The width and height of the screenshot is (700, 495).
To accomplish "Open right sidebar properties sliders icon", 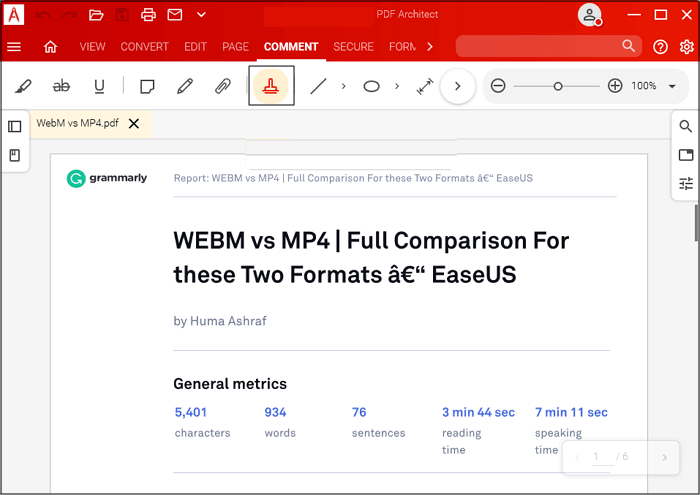I will pyautogui.click(x=686, y=183).
